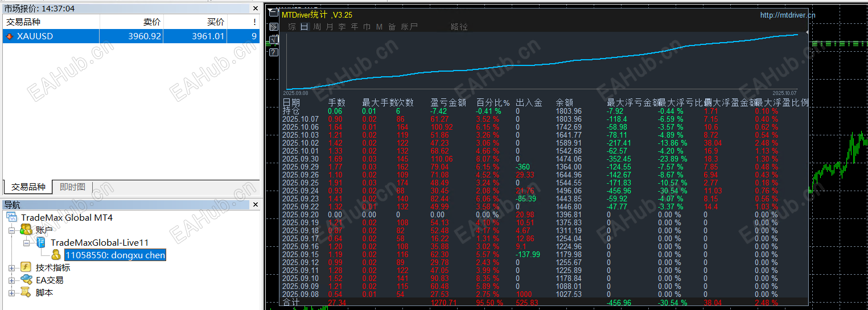Select the XAUUSD row in market watch

pyautogui.click(x=131, y=36)
